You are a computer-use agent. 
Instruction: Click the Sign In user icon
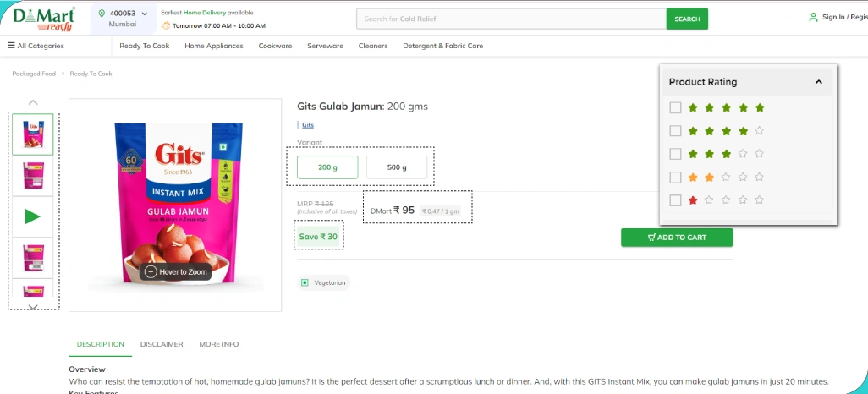click(x=813, y=18)
